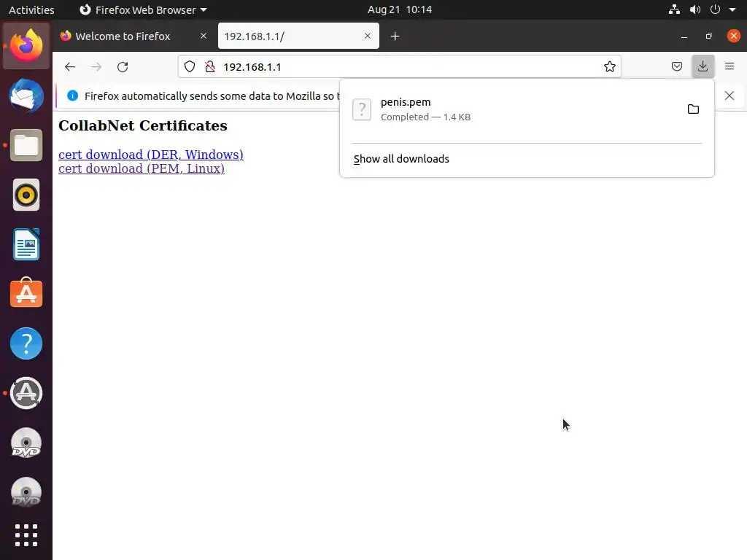The width and height of the screenshot is (747, 560).
Task: Open Ubuntu Software from the dock
Action: (26, 293)
